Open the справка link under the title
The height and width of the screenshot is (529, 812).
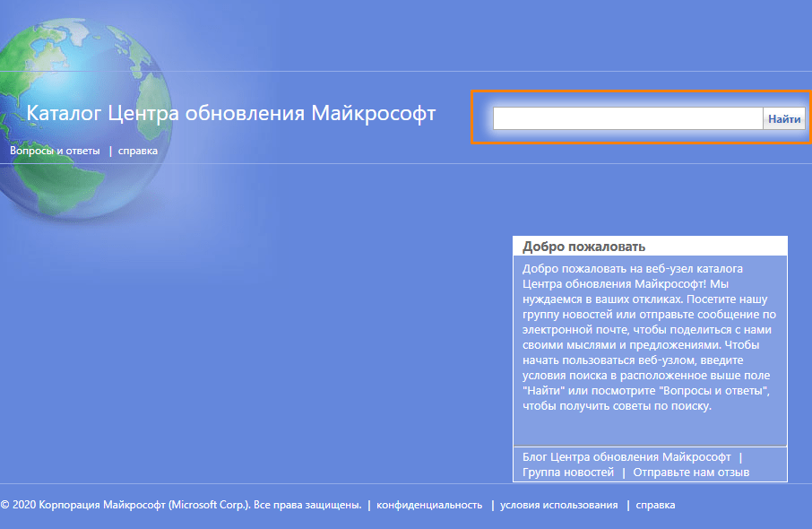point(138,151)
